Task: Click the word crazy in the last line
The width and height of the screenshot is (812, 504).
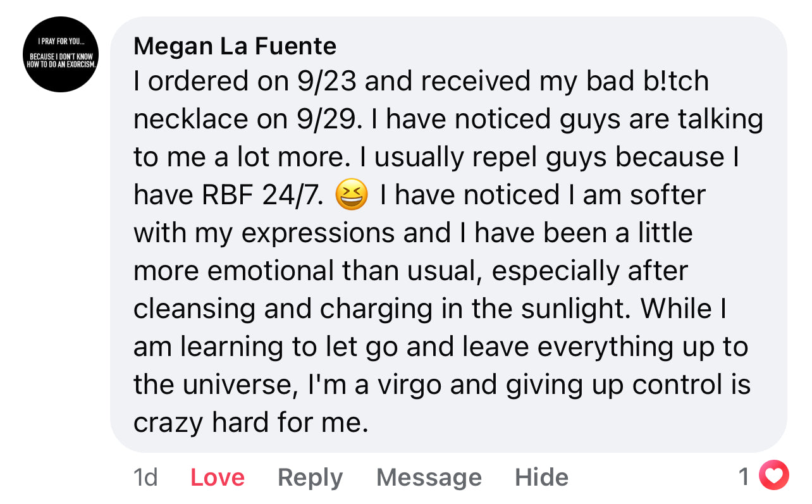Action: tap(168, 423)
